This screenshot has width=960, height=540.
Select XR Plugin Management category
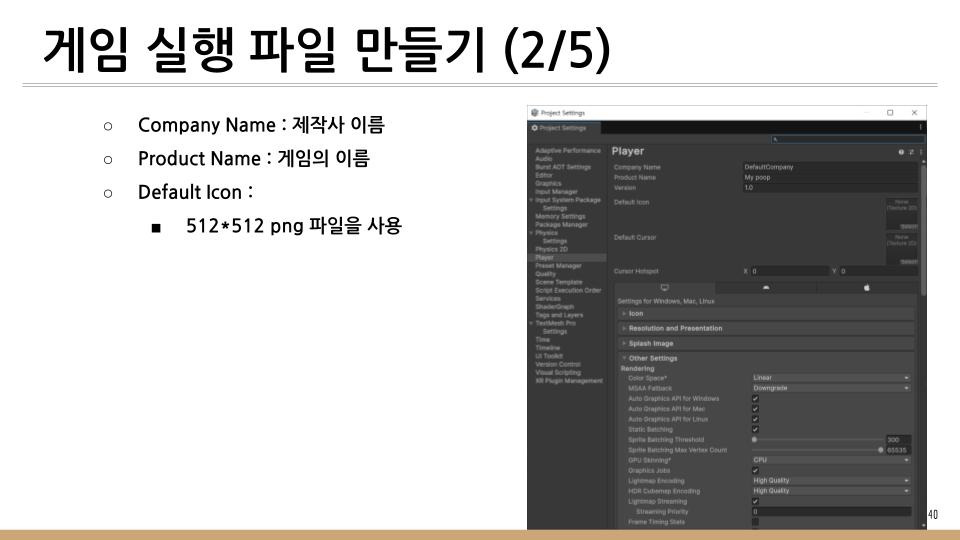pyautogui.click(x=569, y=381)
